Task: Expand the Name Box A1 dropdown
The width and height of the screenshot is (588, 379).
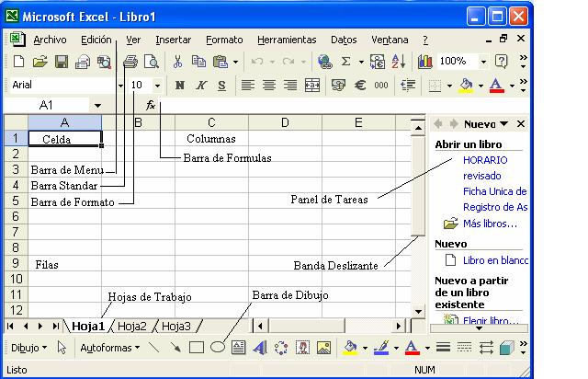Action: [x=97, y=106]
